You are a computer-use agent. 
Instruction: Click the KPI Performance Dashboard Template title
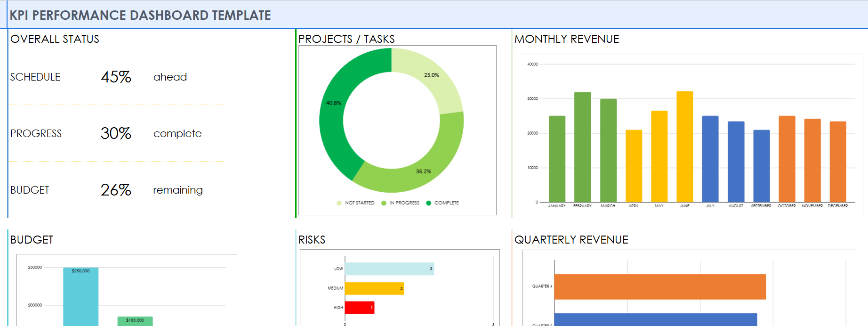[x=140, y=16]
